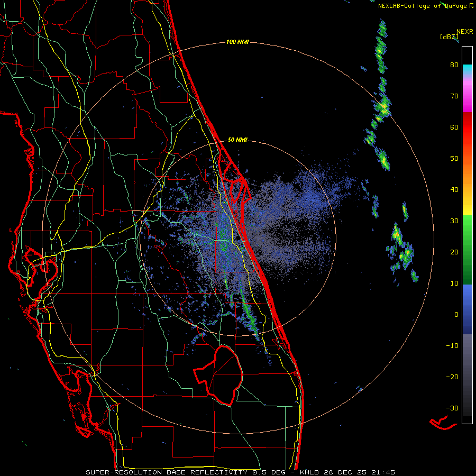This screenshot has height=476, width=476.
Task: Click the 70 value on dBZ scale
Action: point(454,96)
